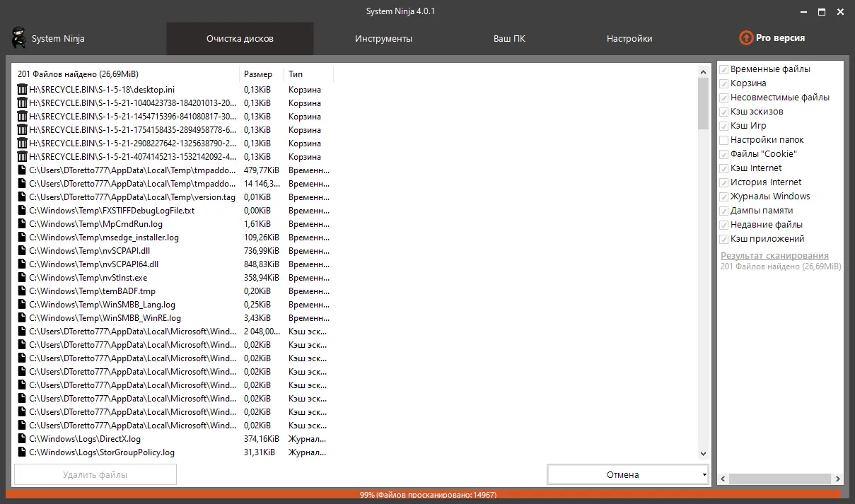Viewport: 855px width, 504px height.
Task: Click recycle bin icon for S-1-5-21-2908227642 row
Action: tap(22, 143)
